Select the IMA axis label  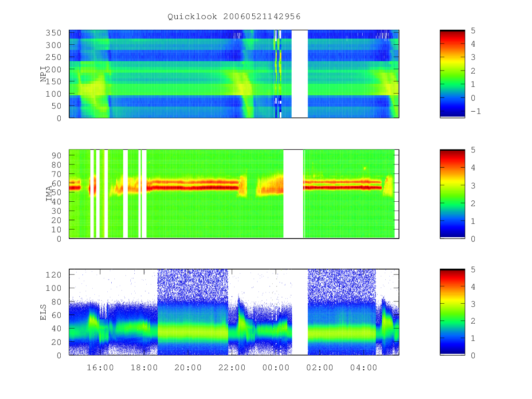(48, 194)
